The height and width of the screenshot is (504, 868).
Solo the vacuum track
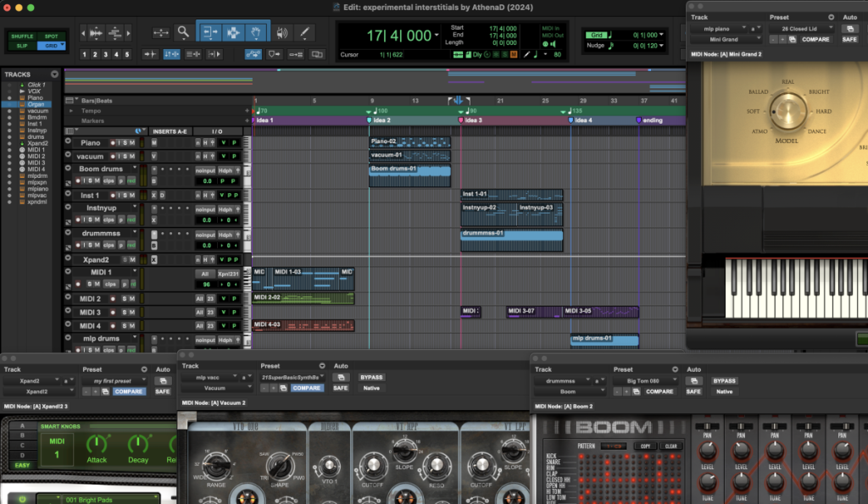tap(124, 157)
